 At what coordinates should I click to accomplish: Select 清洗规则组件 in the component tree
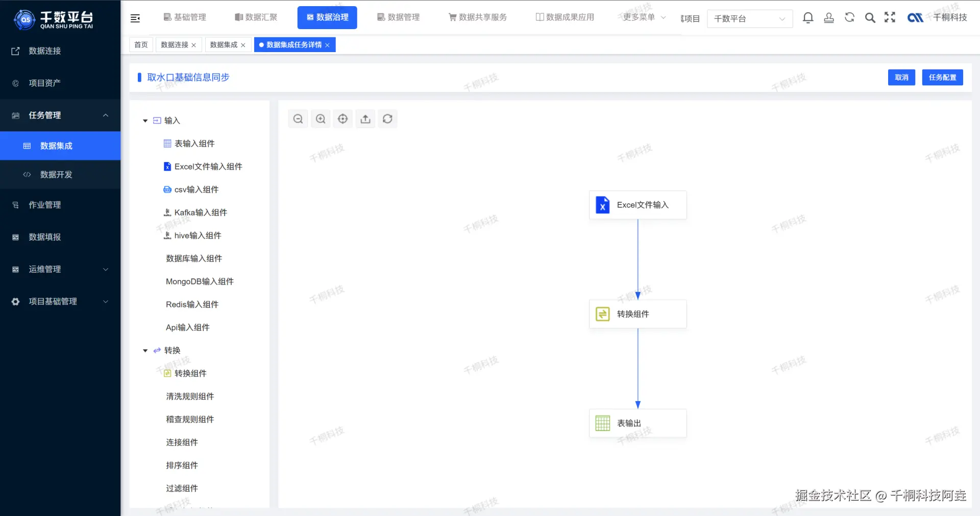pos(190,396)
